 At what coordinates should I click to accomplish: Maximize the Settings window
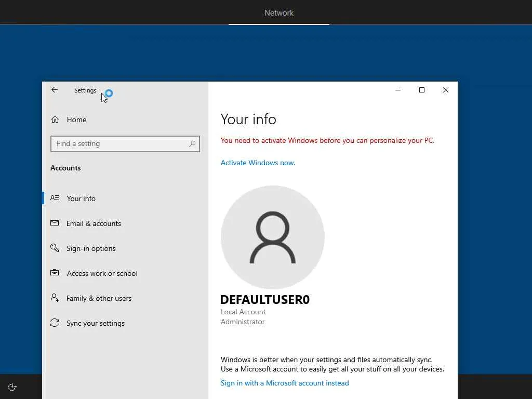pyautogui.click(x=422, y=90)
